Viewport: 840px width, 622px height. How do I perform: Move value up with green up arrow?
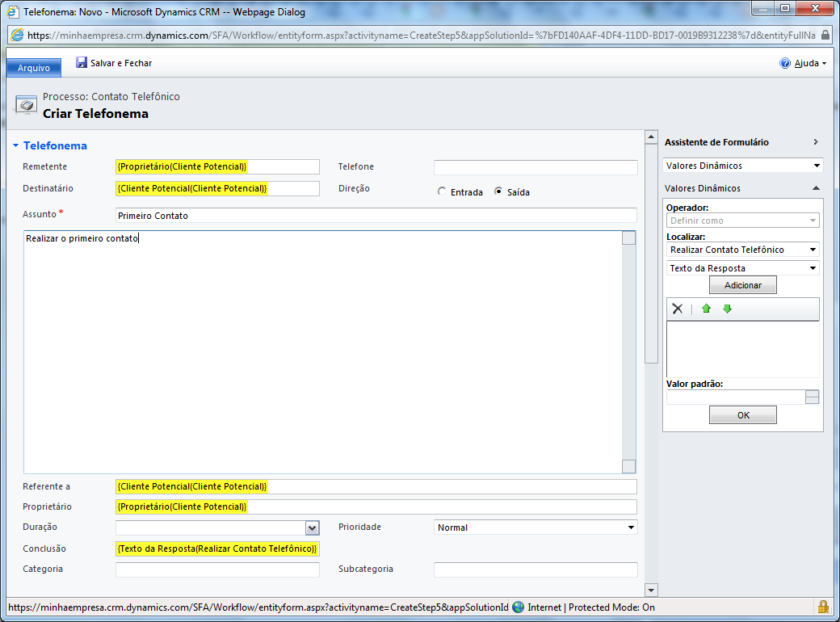pos(706,309)
